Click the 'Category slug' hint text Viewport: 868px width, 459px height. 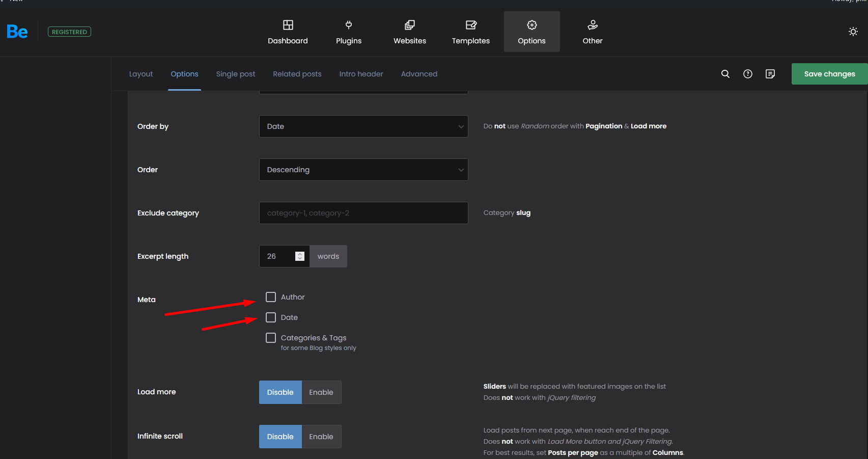[507, 213]
